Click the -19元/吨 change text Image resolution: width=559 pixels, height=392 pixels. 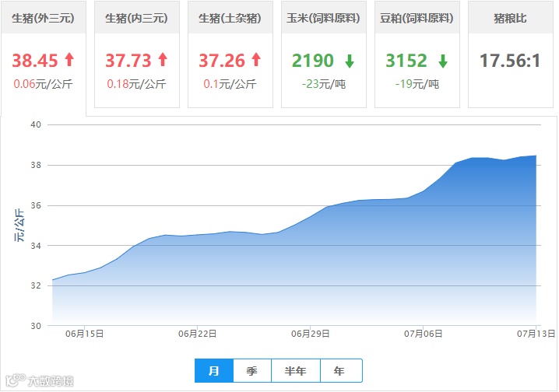(417, 84)
